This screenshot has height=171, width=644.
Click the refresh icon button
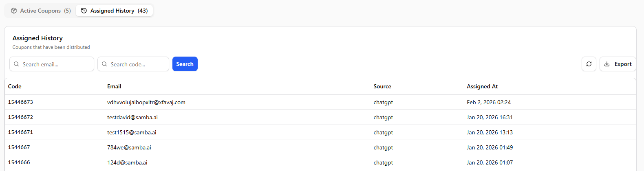click(x=589, y=64)
